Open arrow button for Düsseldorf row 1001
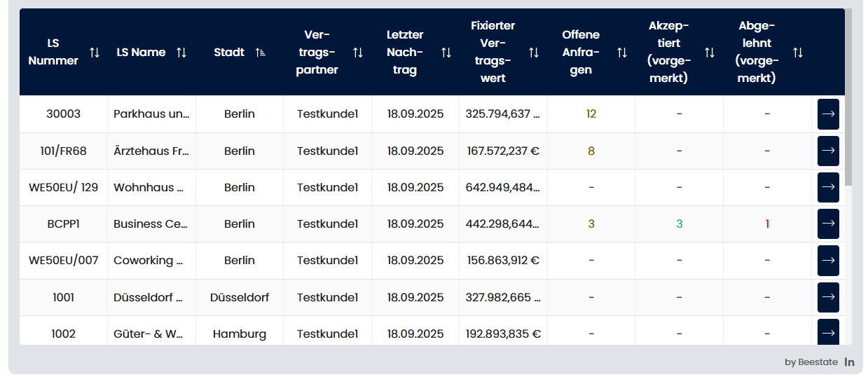Image resolution: width=868 pixels, height=377 pixels. point(828,297)
